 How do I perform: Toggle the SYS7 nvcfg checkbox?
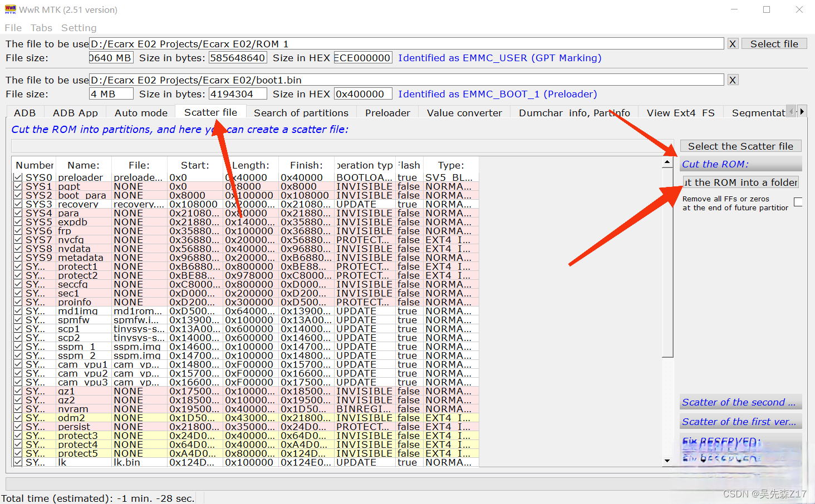coord(18,240)
